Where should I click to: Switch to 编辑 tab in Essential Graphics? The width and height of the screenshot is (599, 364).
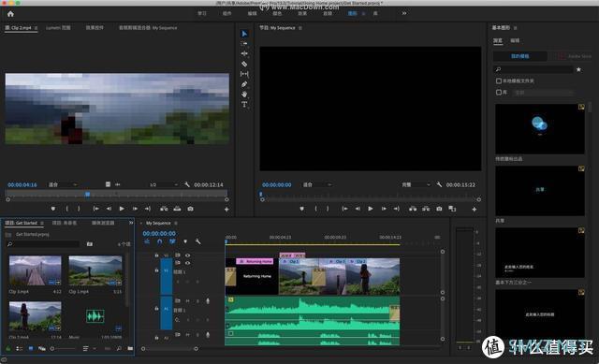[x=515, y=40]
